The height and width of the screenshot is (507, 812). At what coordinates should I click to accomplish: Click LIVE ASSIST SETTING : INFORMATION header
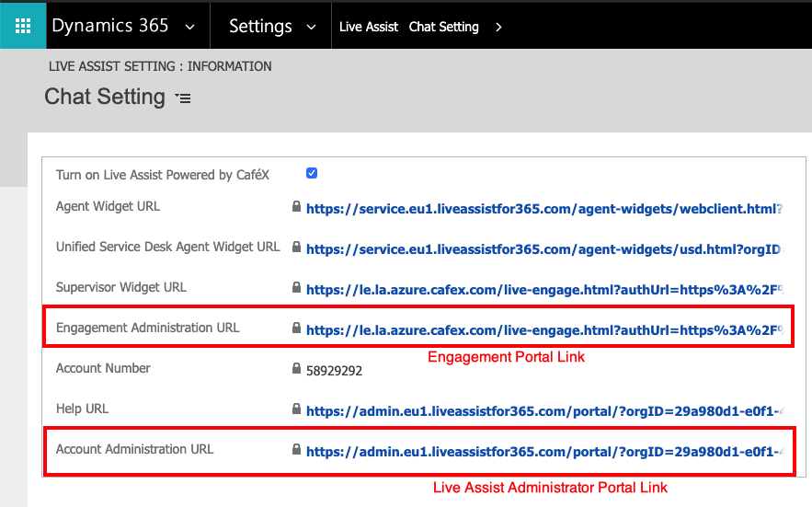click(x=160, y=66)
